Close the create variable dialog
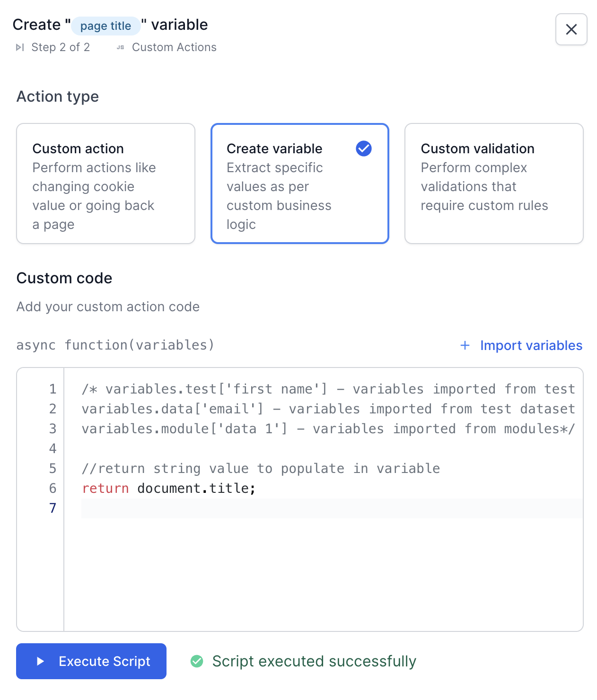 pos(571,29)
